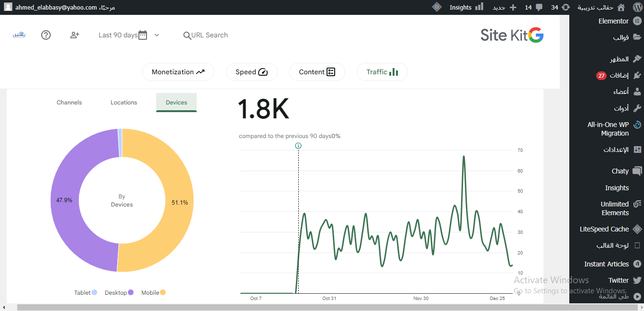
Task: Click the Instant Articles icon
Action: coord(637,264)
